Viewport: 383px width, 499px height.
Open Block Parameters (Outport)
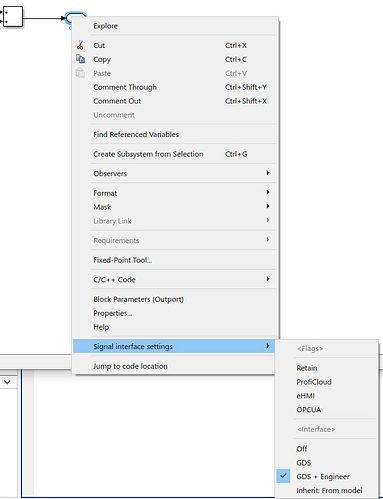coord(175,299)
